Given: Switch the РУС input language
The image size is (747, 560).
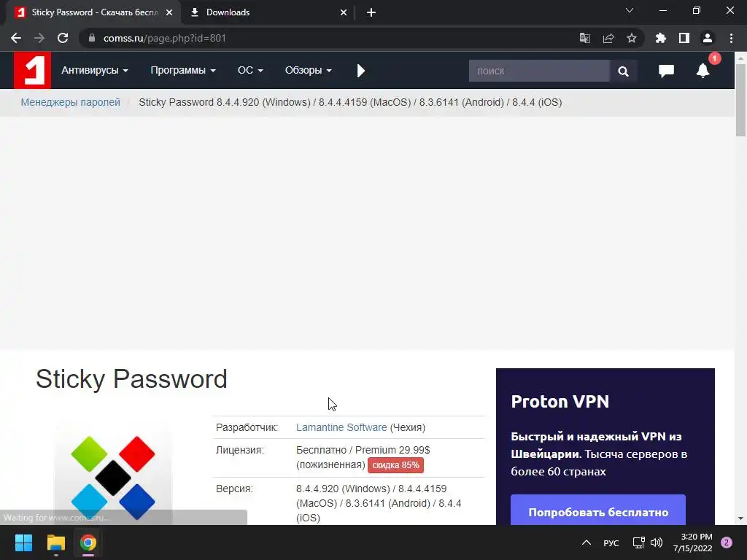Looking at the screenshot, I should pyautogui.click(x=611, y=542).
